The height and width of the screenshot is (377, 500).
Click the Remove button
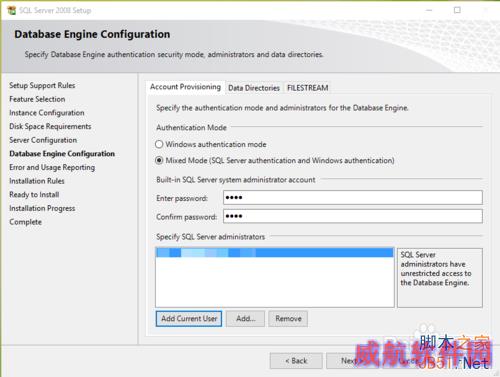(288, 319)
